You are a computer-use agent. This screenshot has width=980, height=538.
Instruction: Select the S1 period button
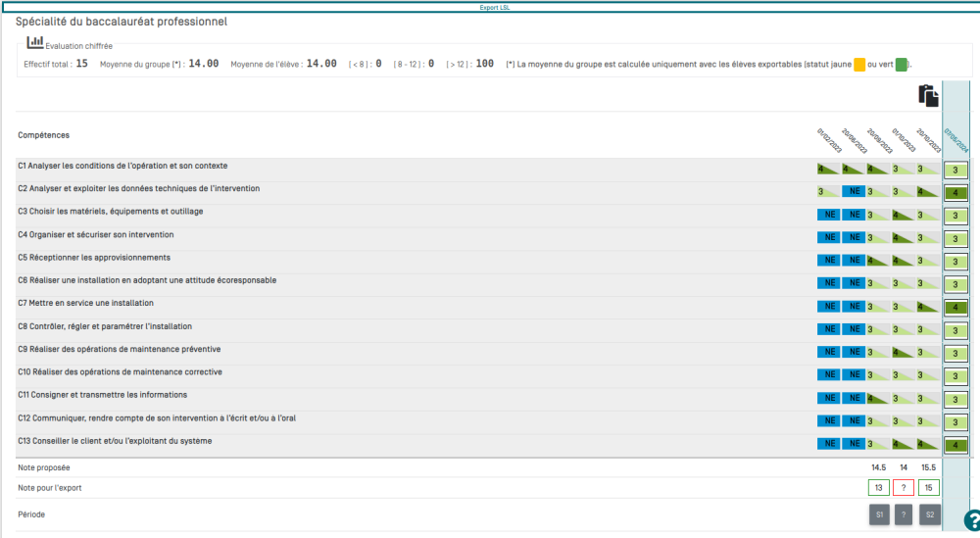[x=879, y=514]
